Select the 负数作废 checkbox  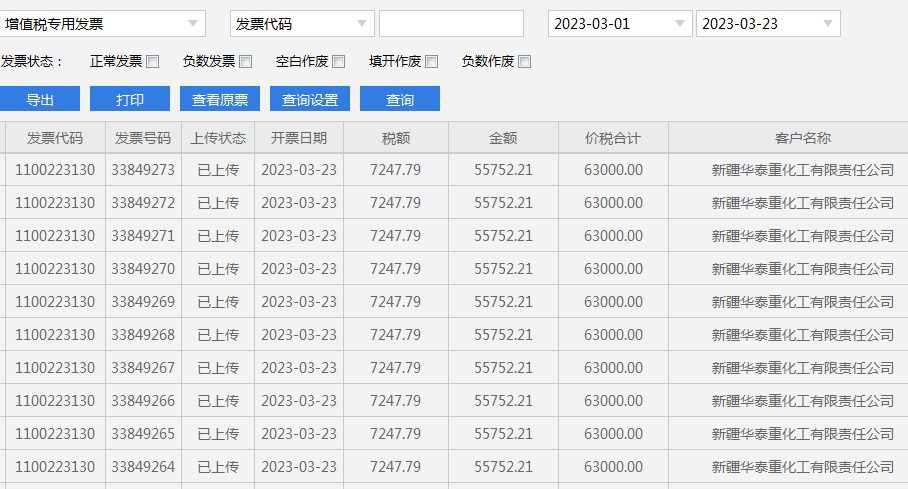[x=525, y=62]
